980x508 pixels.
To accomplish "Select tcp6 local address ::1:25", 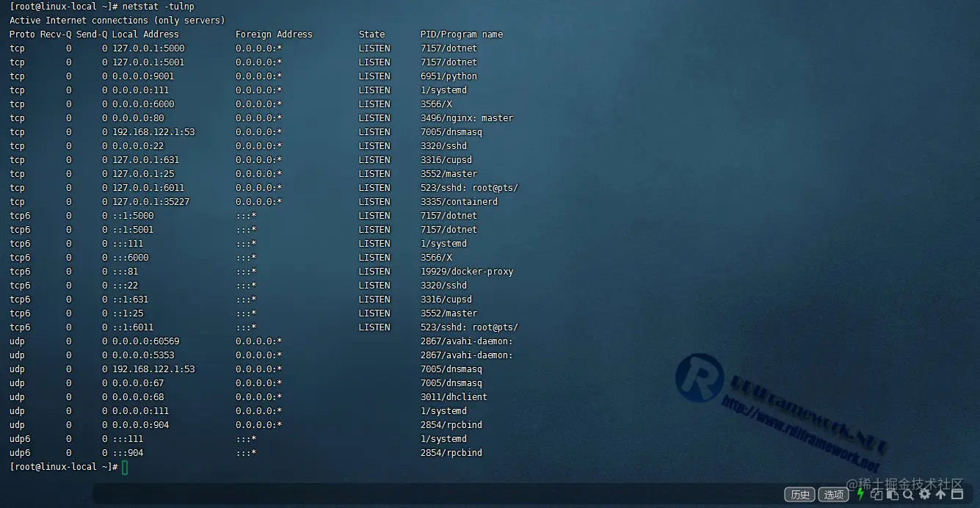I will (x=128, y=313).
